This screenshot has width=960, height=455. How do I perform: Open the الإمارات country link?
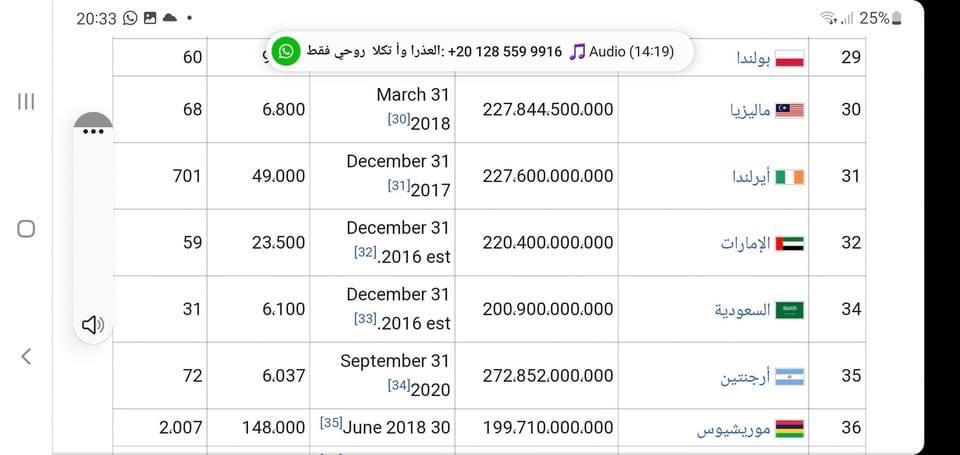pos(745,244)
